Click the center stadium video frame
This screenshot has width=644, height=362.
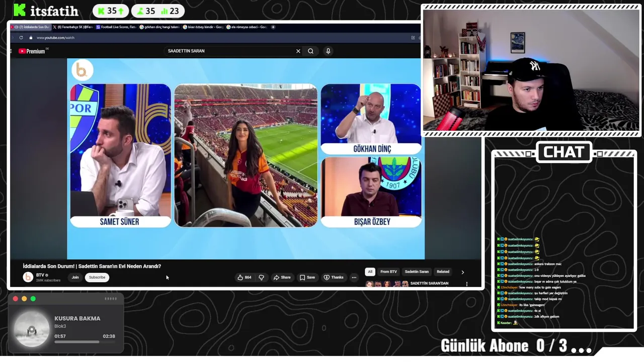[x=246, y=155]
